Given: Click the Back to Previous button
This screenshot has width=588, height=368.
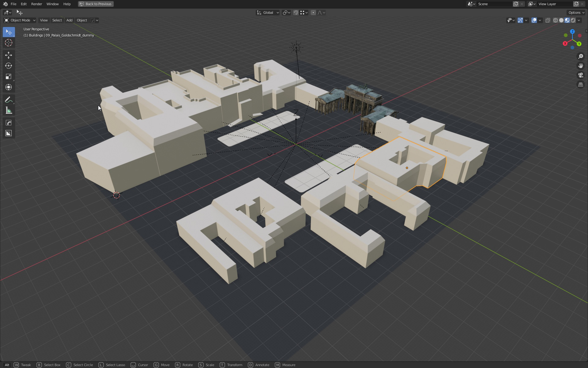Looking at the screenshot, I should pos(95,4).
